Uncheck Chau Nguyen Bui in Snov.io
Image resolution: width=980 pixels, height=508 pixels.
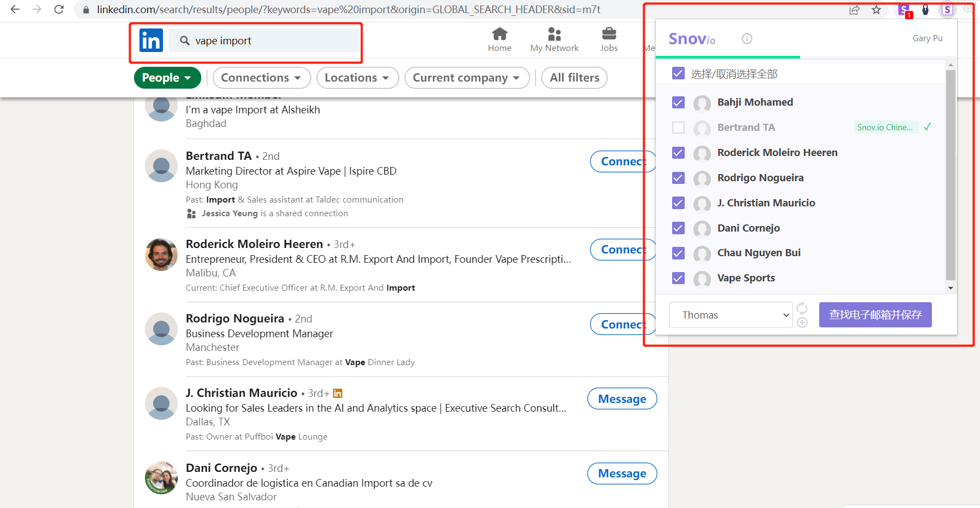pyautogui.click(x=678, y=253)
